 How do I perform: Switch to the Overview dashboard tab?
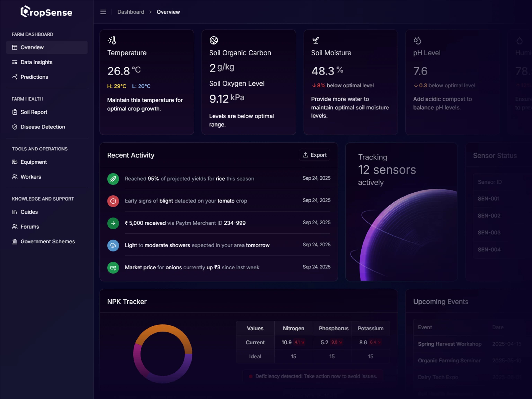(x=32, y=47)
